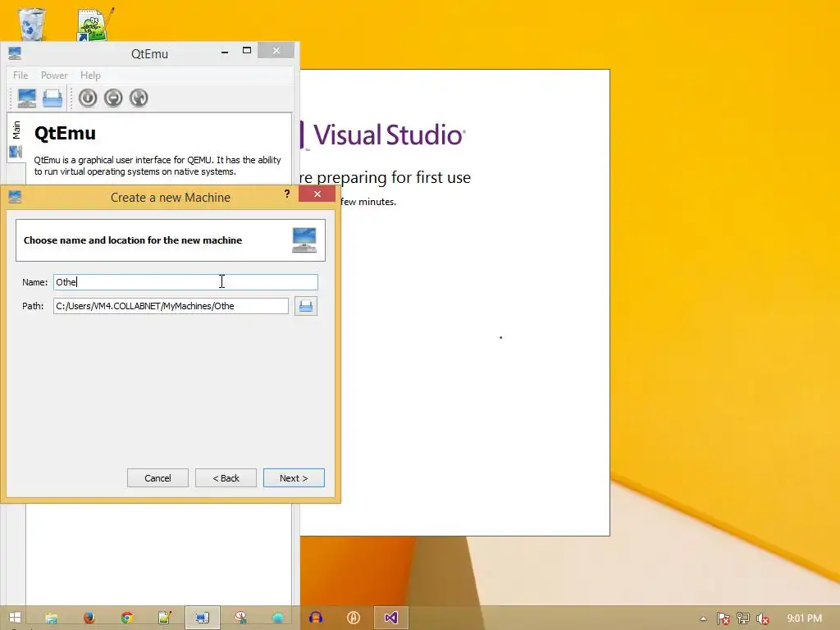Click the Visual Studio logo text in the splash window
The width and height of the screenshot is (840, 630).
coord(388,135)
